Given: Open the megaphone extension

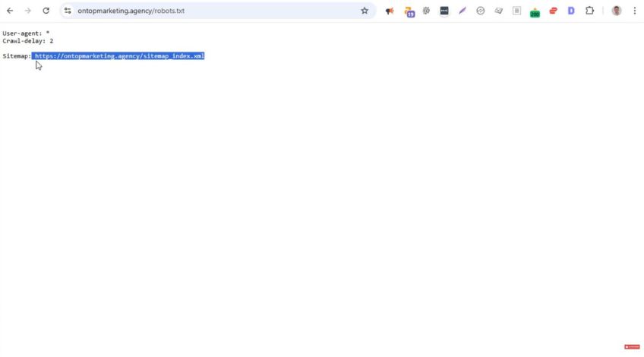Looking at the screenshot, I should click(390, 11).
